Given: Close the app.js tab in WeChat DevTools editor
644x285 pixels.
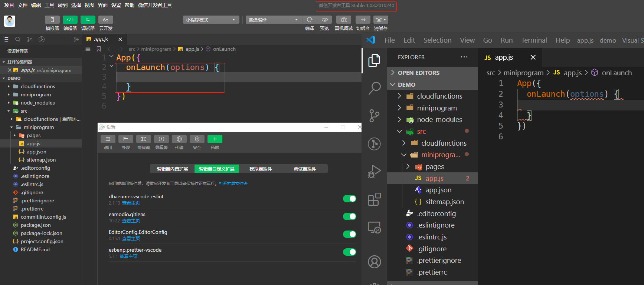Looking at the screenshot, I should [x=120, y=39].
